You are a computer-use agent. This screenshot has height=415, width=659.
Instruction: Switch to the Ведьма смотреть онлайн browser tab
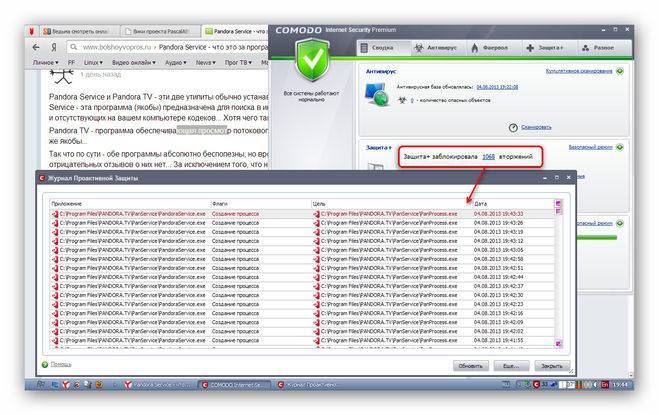(x=79, y=32)
